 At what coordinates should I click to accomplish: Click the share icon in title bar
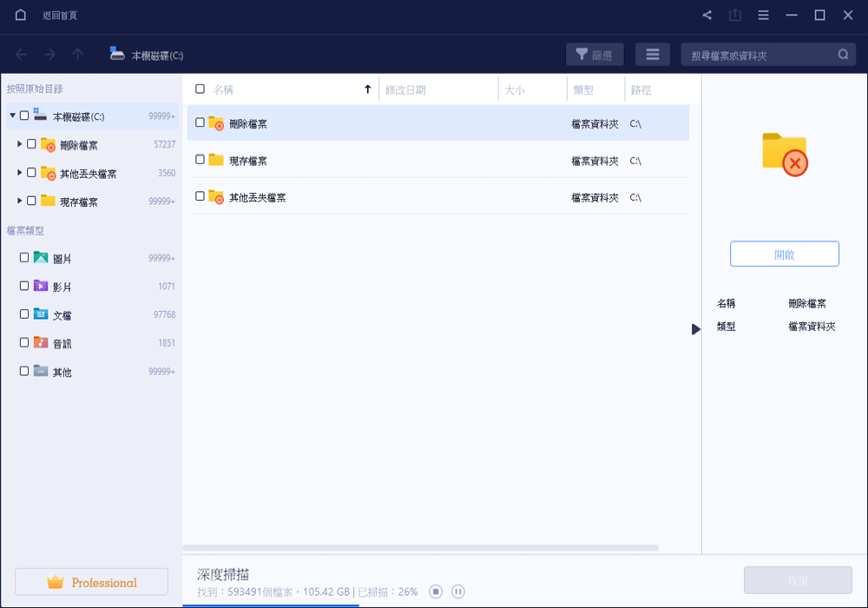coord(707,15)
